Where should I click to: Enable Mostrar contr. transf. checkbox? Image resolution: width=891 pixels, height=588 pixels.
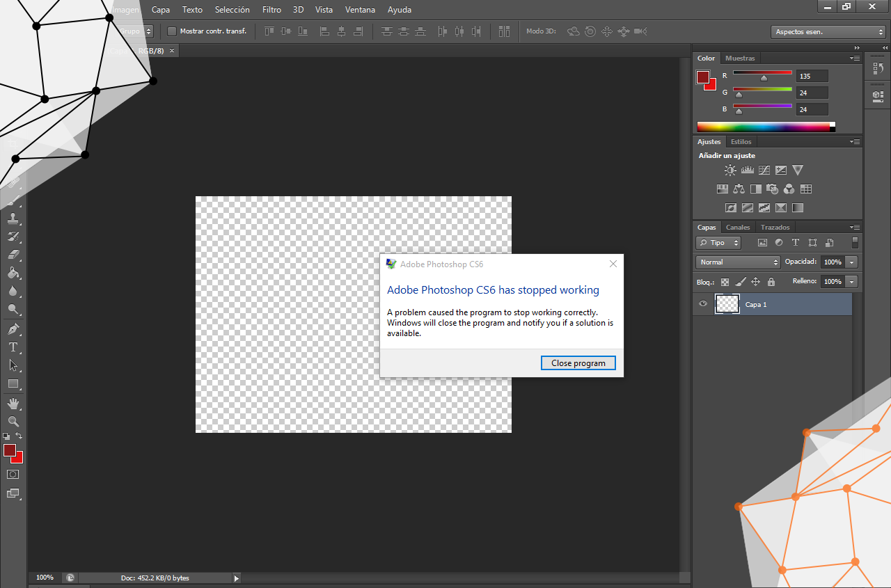pos(172,31)
